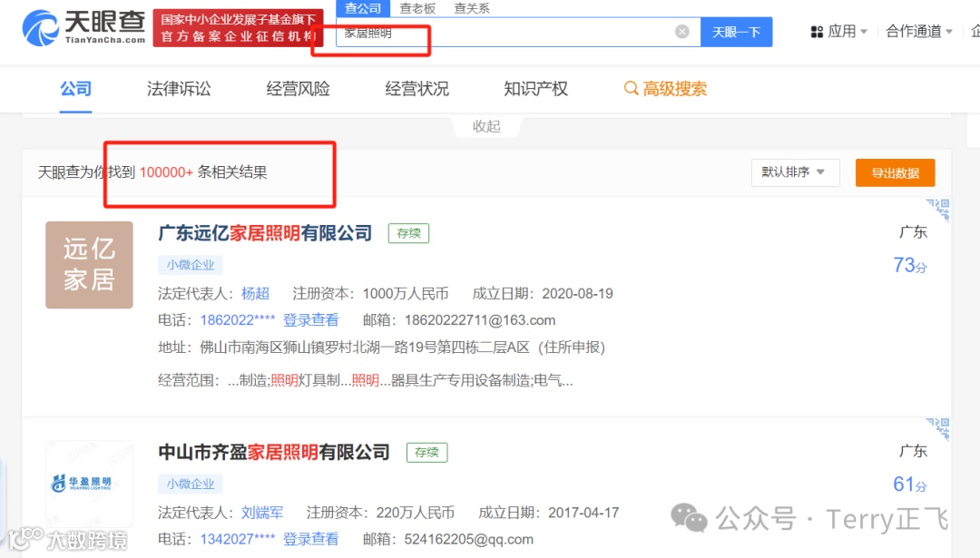Click email 524162205@qq.com
The image size is (980, 558).
click(x=469, y=539)
